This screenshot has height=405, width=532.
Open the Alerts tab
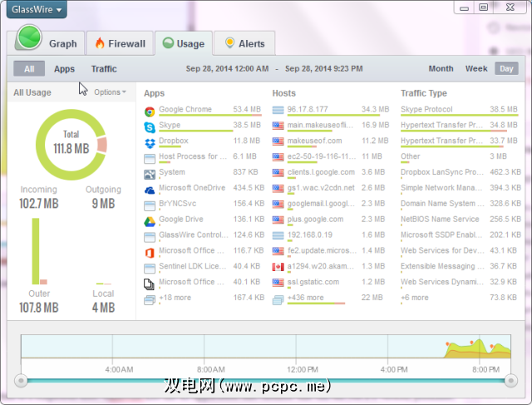[x=244, y=43]
